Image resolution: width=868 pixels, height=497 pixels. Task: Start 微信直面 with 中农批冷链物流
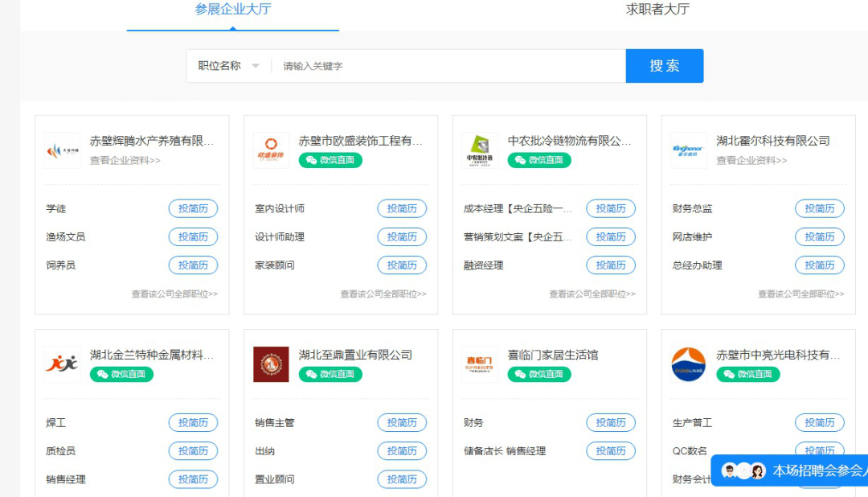pyautogui.click(x=539, y=160)
